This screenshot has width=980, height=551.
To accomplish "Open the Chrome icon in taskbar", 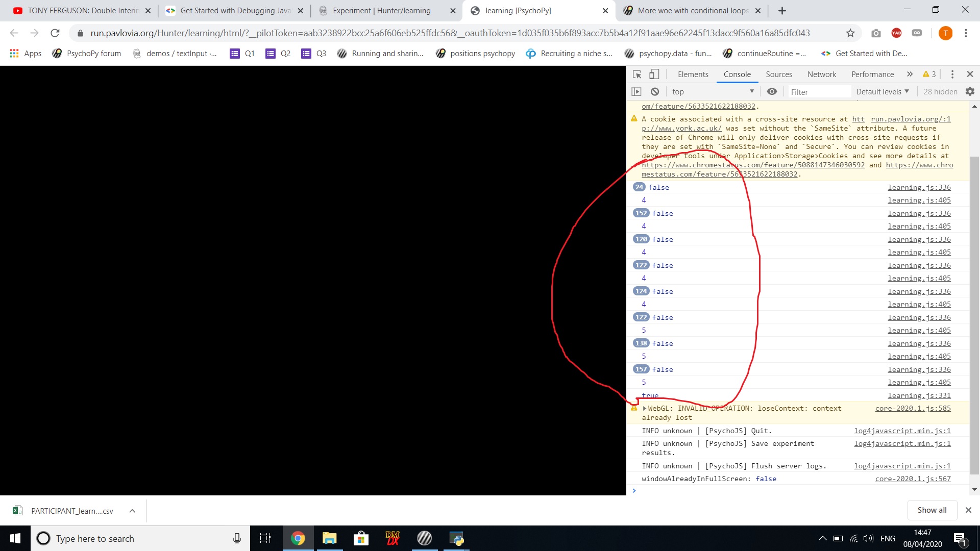I will pyautogui.click(x=298, y=538).
